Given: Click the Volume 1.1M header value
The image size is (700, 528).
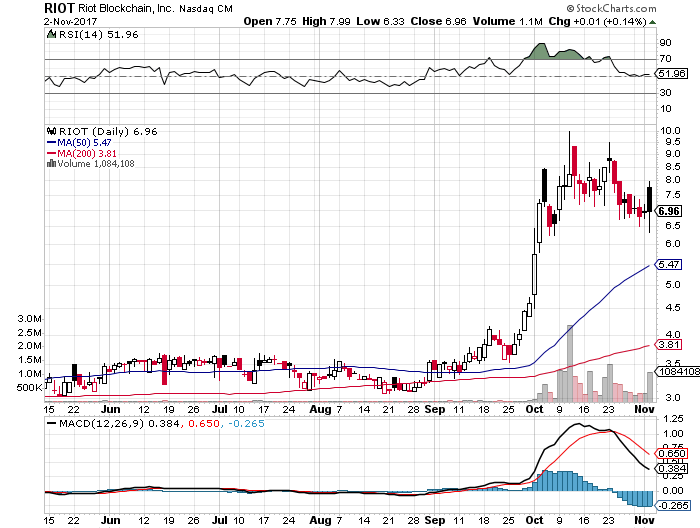Looking at the screenshot, I should coord(508,21).
